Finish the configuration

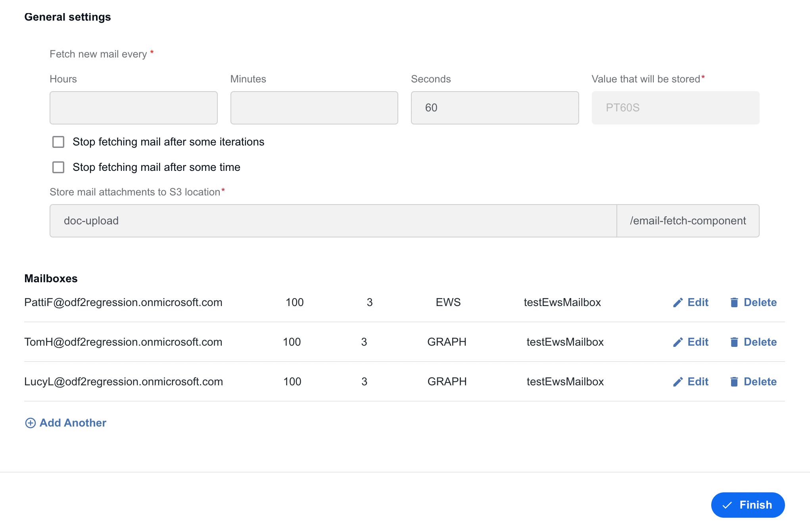point(748,505)
